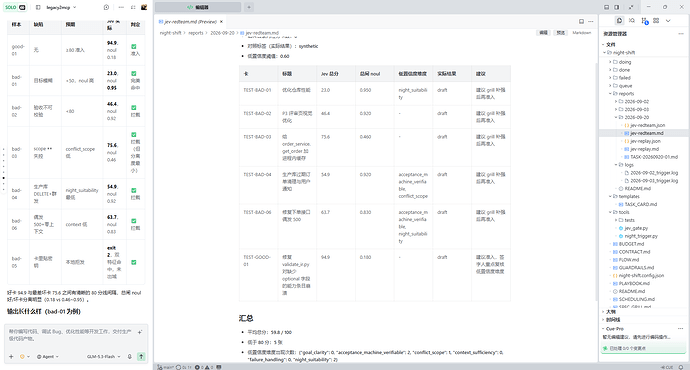Open the extensions grid view icon

[656, 21]
